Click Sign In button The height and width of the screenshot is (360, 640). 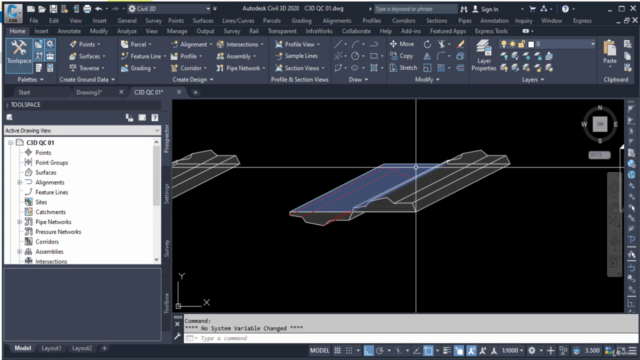point(485,9)
